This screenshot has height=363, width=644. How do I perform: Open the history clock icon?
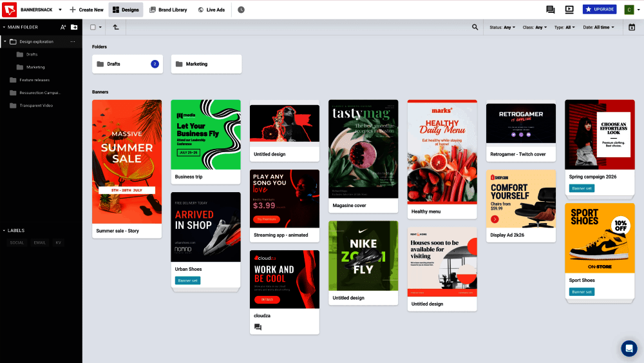point(241,10)
